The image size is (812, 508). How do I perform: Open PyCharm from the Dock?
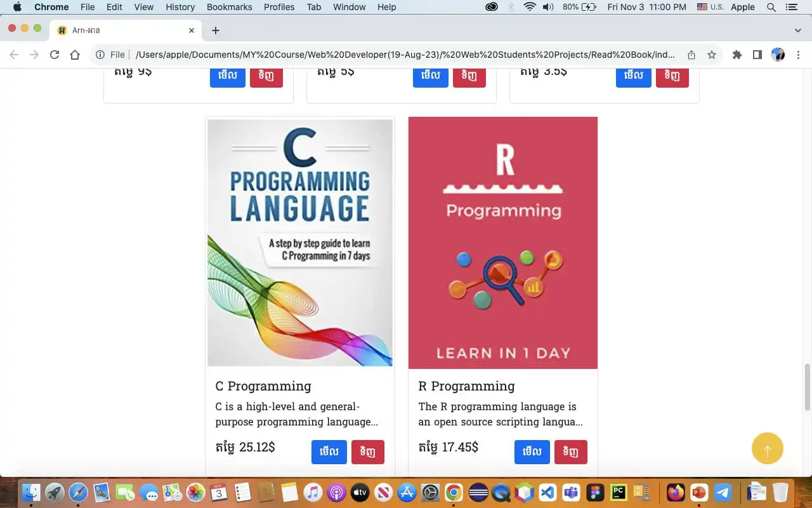pyautogui.click(x=619, y=492)
